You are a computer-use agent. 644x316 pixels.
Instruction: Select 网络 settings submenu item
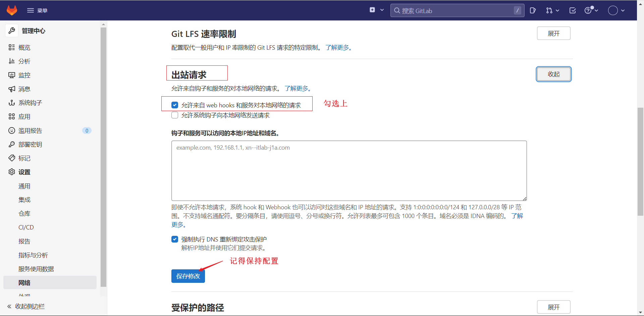(x=50, y=283)
